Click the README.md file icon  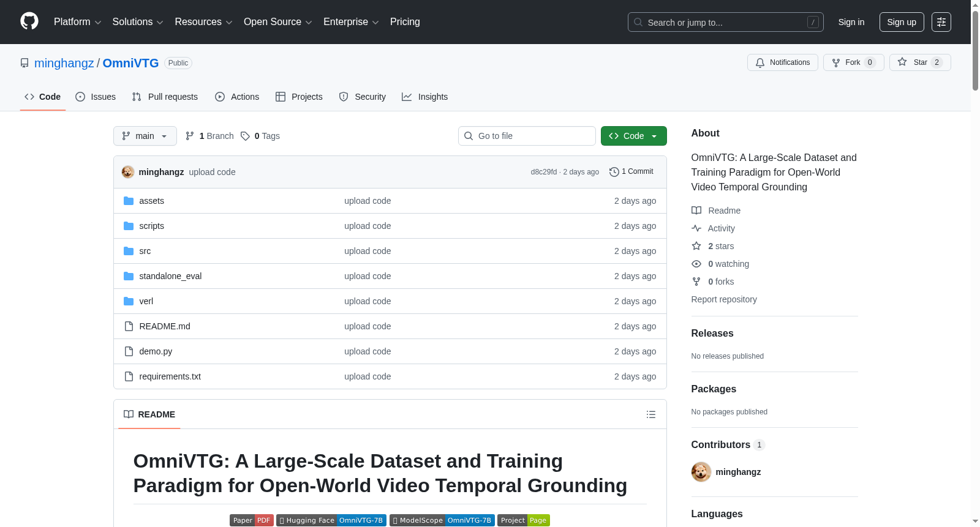(x=129, y=326)
